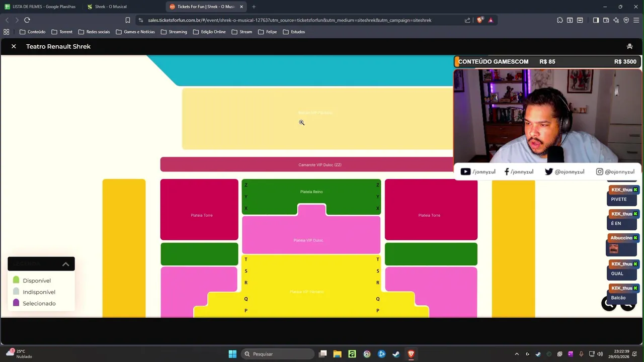This screenshot has height=362, width=644.
Task: Open the Brave main menu
Action: coord(636,20)
